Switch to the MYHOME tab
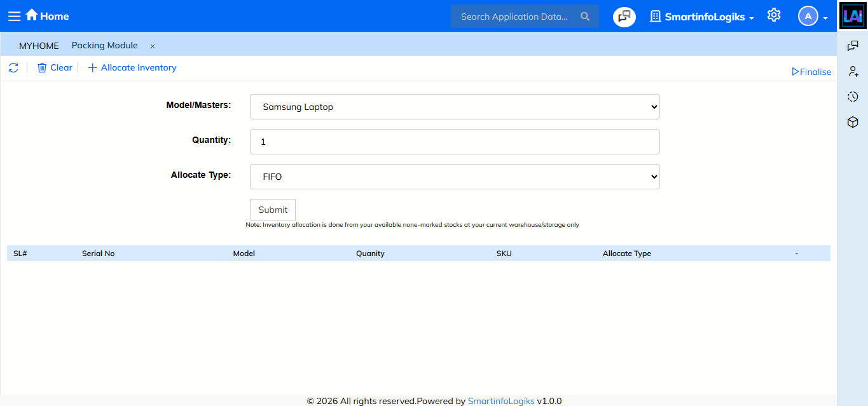The image size is (868, 406). [x=39, y=46]
